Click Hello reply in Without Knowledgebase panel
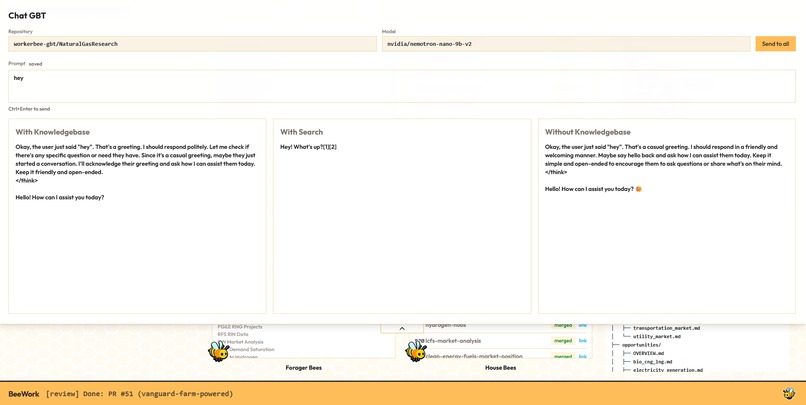The image size is (806, 405). pyautogui.click(x=593, y=189)
